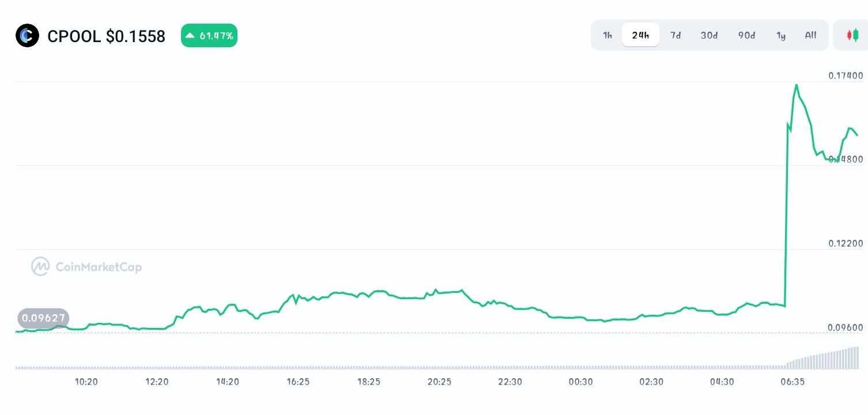Image resolution: width=868 pixels, height=415 pixels.
Task: Click the CPOOL $0.1558 price heading
Action: [106, 36]
